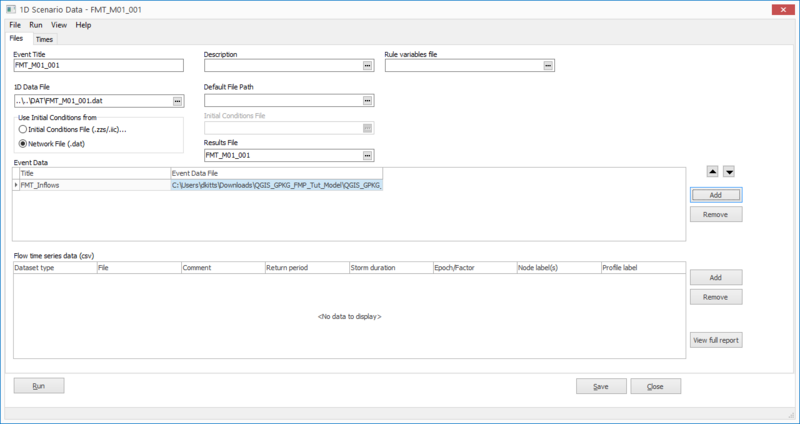
Task: Move event data row down
Action: 729,172
